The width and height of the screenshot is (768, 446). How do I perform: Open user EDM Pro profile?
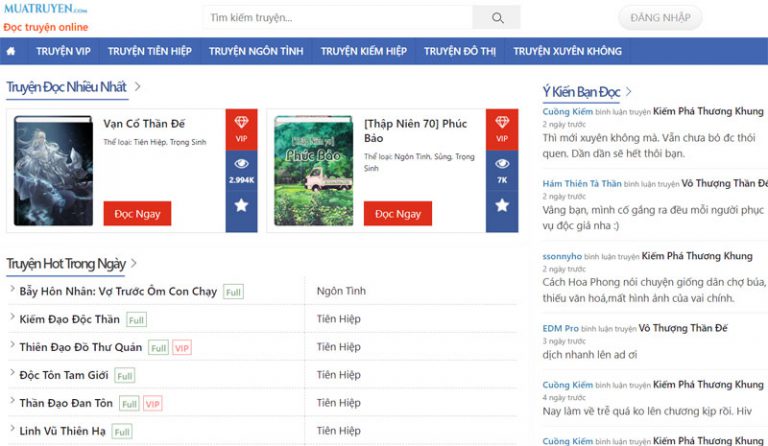coord(560,328)
